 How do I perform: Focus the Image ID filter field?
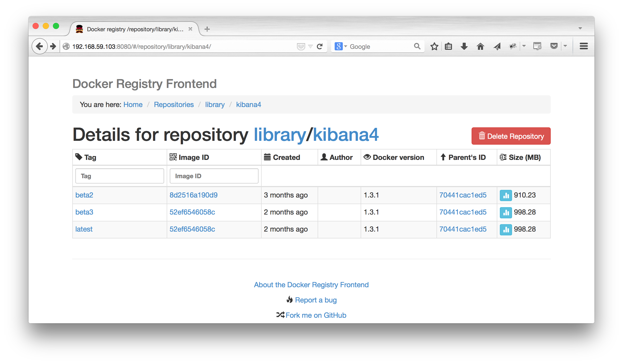coord(214,176)
